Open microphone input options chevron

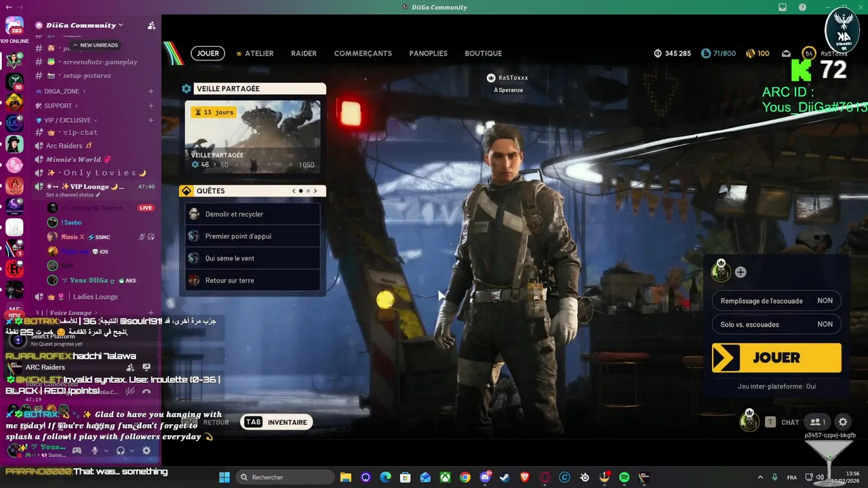tap(106, 451)
